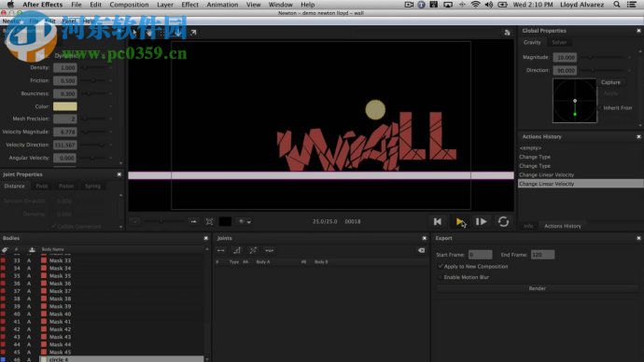Open the Apple menu

[x=10, y=5]
